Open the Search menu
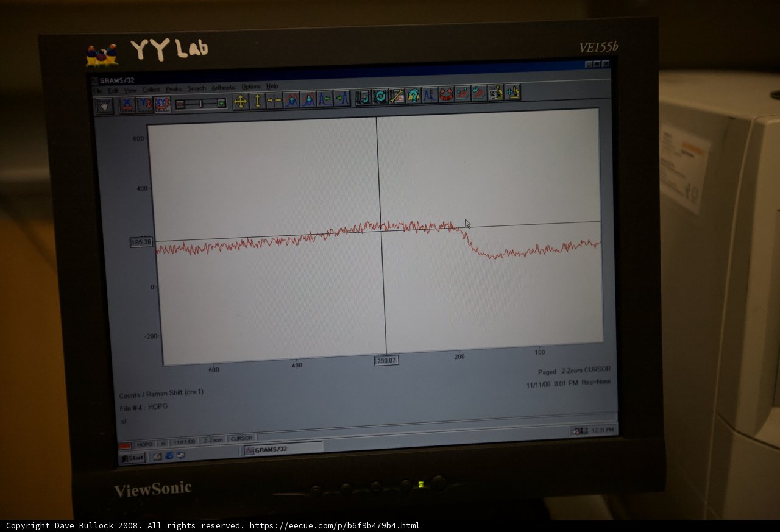 point(196,88)
